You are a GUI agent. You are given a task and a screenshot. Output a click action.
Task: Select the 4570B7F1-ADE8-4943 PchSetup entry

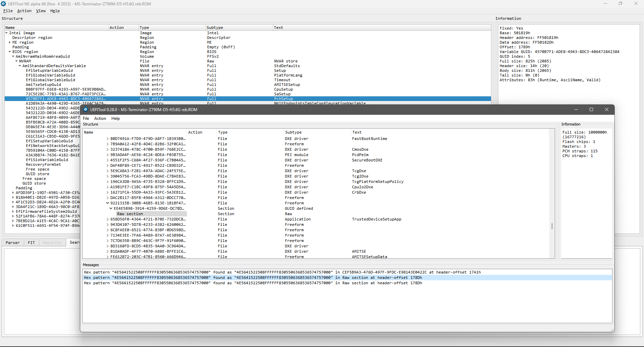point(248,99)
